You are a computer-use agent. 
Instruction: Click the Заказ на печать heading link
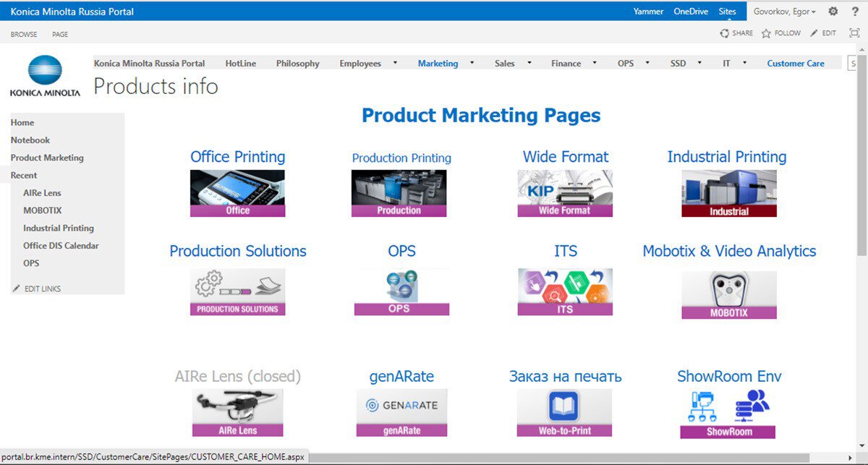click(565, 377)
